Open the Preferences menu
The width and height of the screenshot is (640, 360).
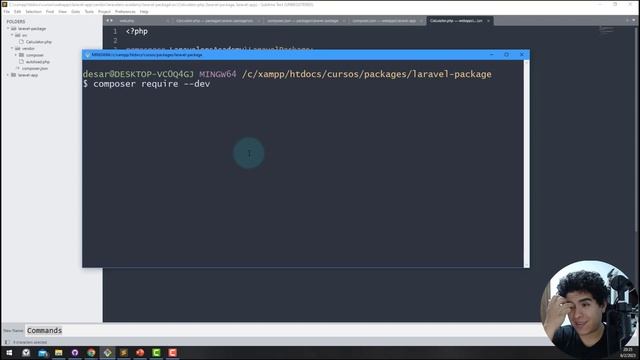[125, 12]
